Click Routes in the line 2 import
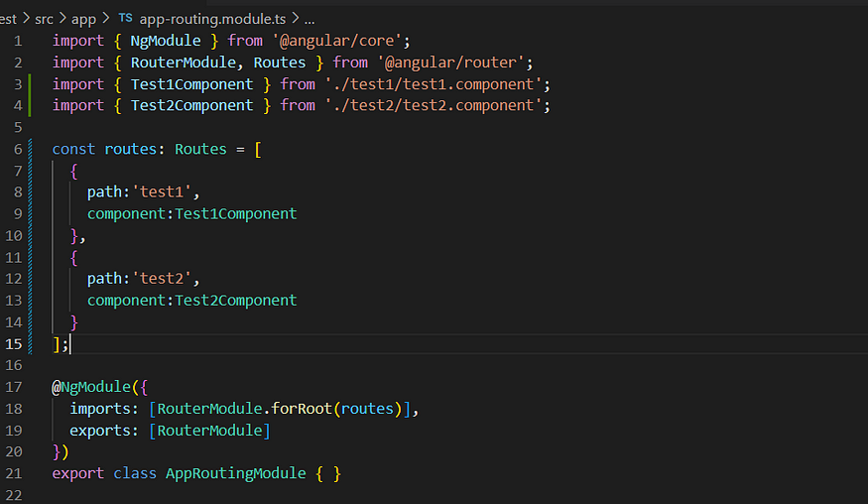868x504 pixels. pos(280,63)
